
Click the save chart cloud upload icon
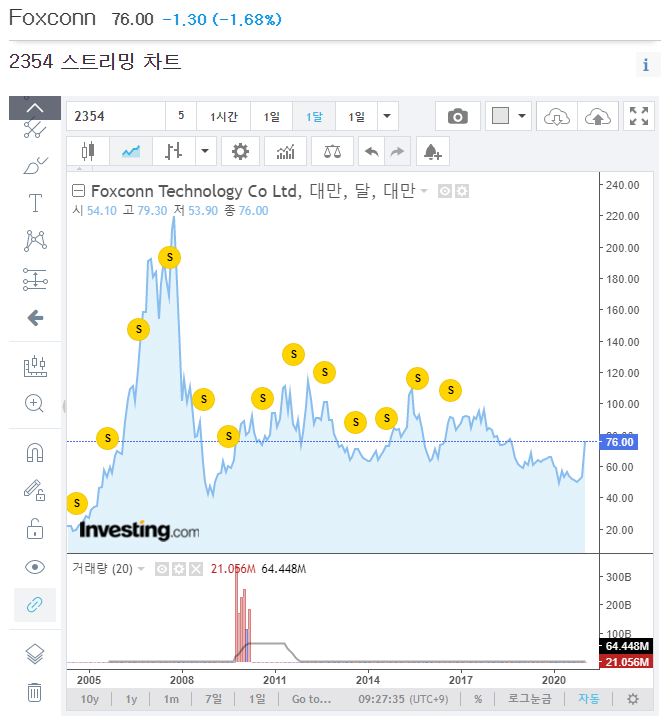tap(598, 116)
